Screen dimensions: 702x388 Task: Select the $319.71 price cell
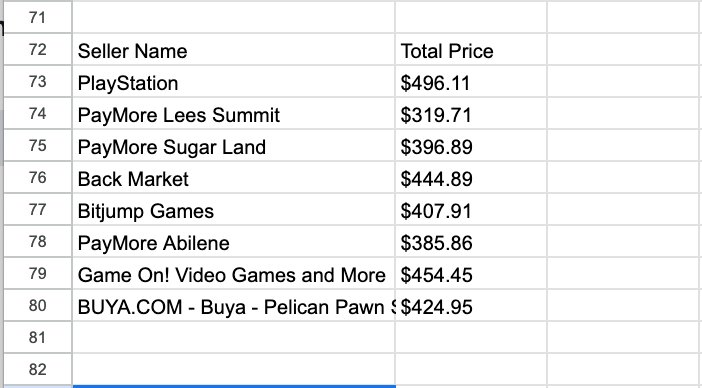pyautogui.click(x=471, y=114)
